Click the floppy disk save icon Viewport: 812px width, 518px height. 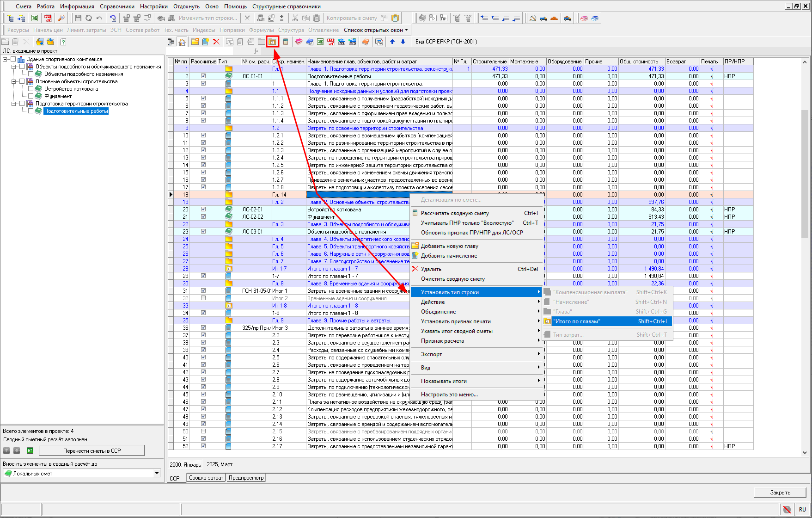click(x=78, y=18)
